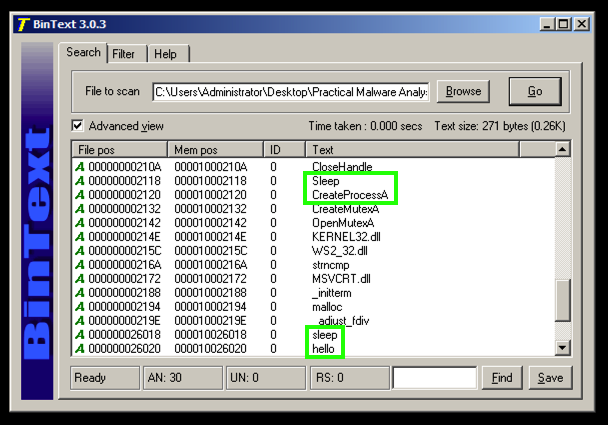Image resolution: width=608 pixels, height=425 pixels.
Task: Select the lowercase sleep string
Action: [x=325, y=335]
